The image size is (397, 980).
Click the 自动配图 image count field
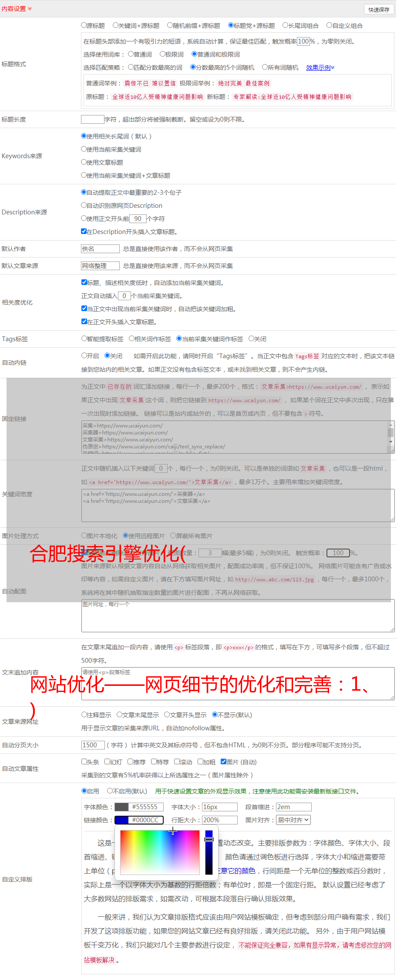[210, 553]
